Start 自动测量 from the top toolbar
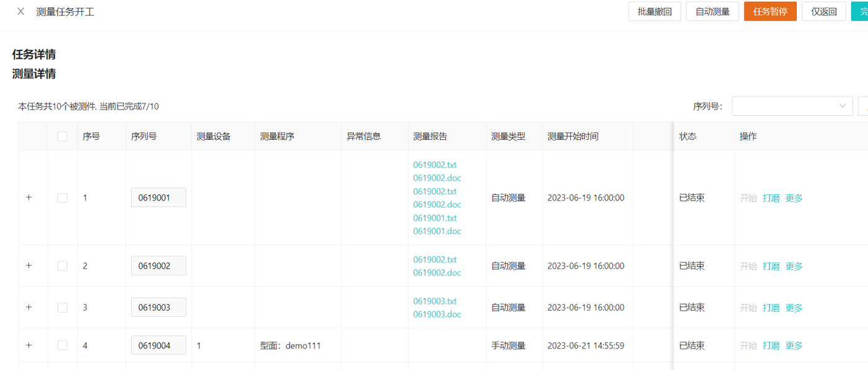Image resolution: width=868 pixels, height=370 pixels. pos(712,12)
